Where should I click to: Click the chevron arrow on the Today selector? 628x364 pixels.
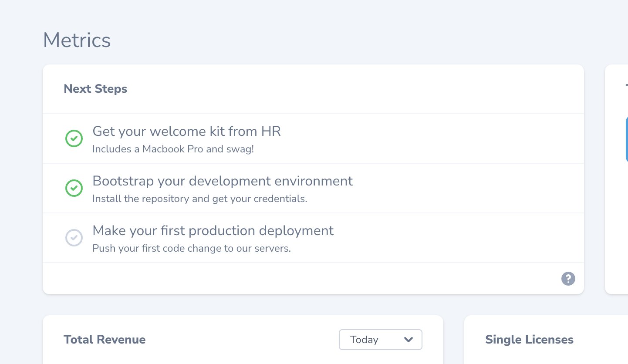pyautogui.click(x=408, y=340)
